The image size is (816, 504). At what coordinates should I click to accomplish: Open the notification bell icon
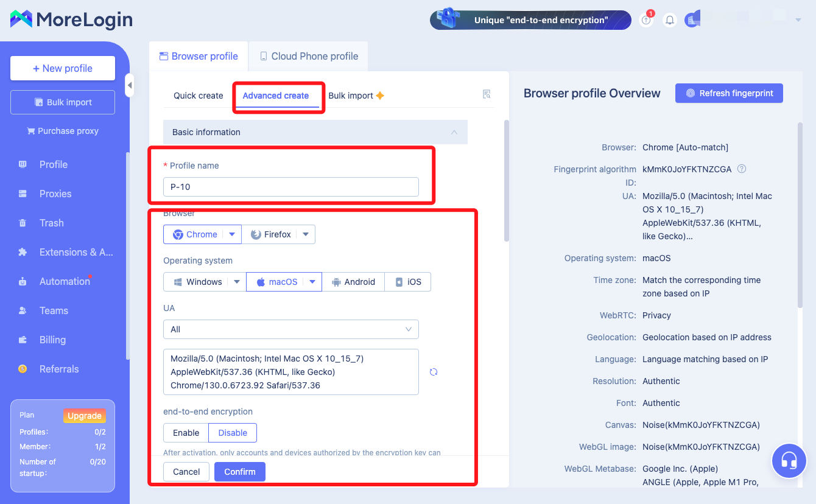(x=670, y=20)
